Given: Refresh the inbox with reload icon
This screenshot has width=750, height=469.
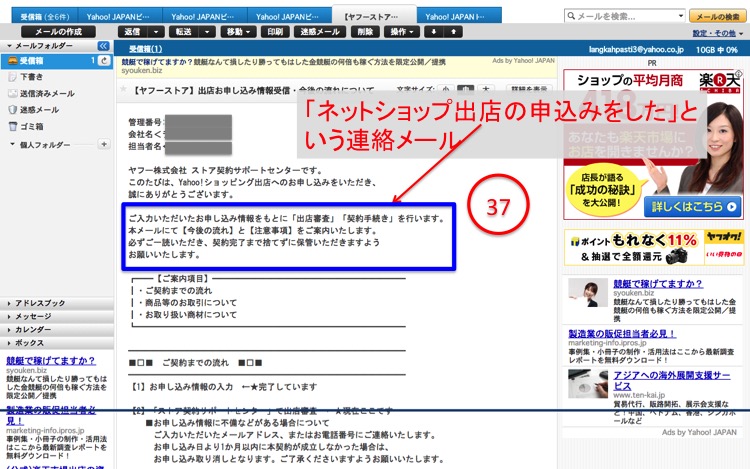Looking at the screenshot, I should pyautogui.click(x=104, y=61).
